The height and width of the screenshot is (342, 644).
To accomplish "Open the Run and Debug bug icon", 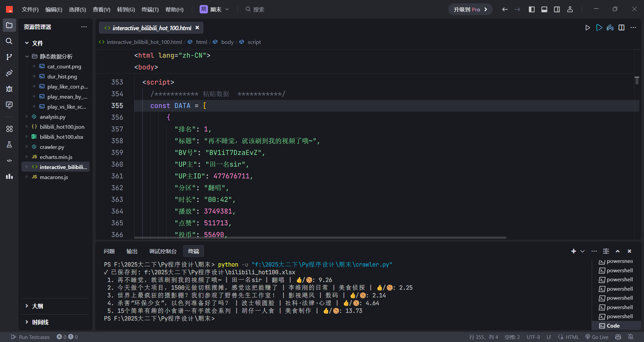I will pos(9,89).
